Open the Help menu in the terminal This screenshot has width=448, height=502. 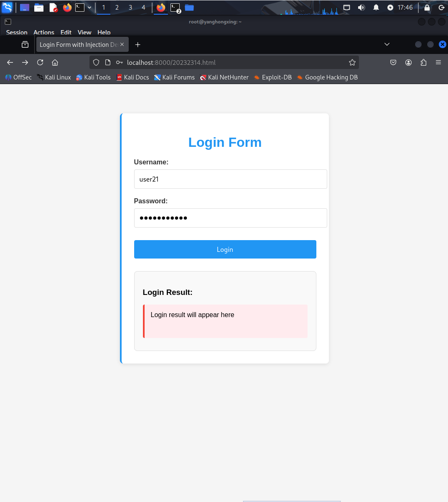(x=104, y=32)
